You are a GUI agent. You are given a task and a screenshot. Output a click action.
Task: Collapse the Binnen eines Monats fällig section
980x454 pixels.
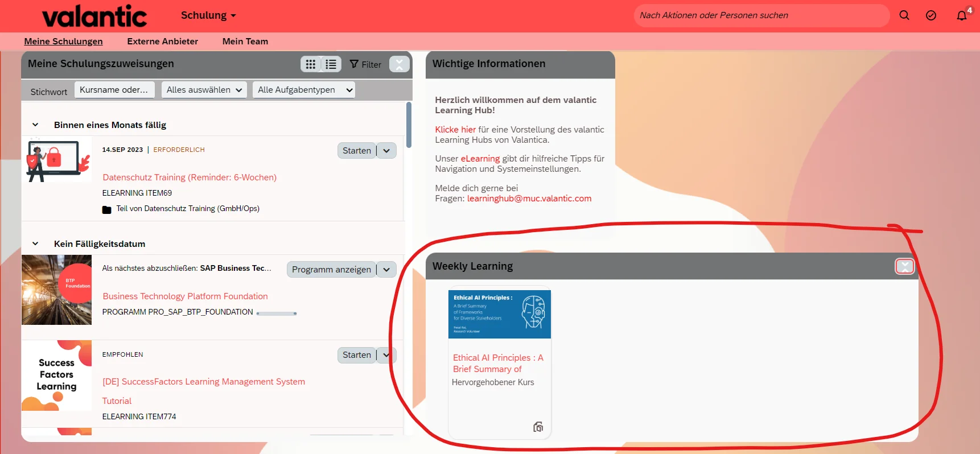pyautogui.click(x=35, y=125)
